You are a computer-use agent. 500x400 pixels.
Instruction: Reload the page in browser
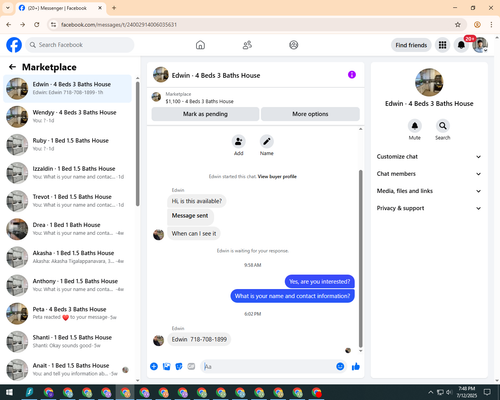tap(37, 25)
